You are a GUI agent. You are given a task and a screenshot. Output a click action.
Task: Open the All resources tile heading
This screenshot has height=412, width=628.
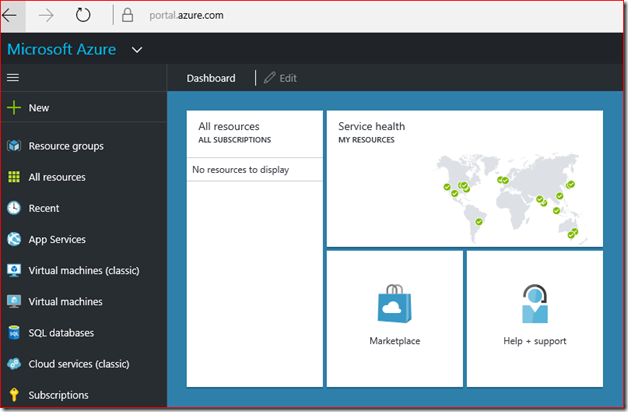(x=229, y=126)
